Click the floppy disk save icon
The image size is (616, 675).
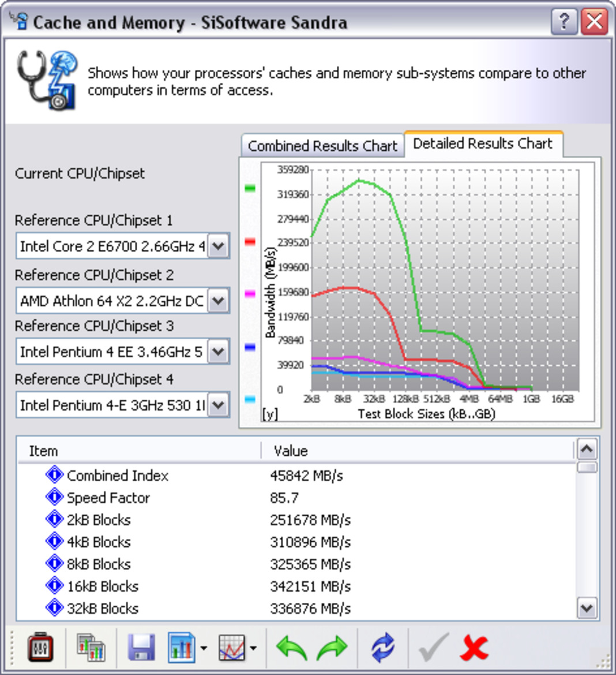click(142, 647)
